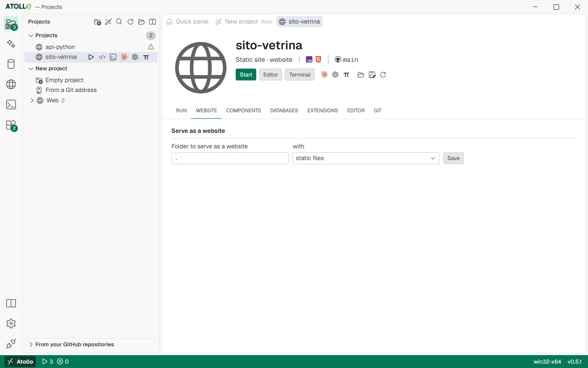Expand From your GitHub repositories section

(x=31, y=344)
